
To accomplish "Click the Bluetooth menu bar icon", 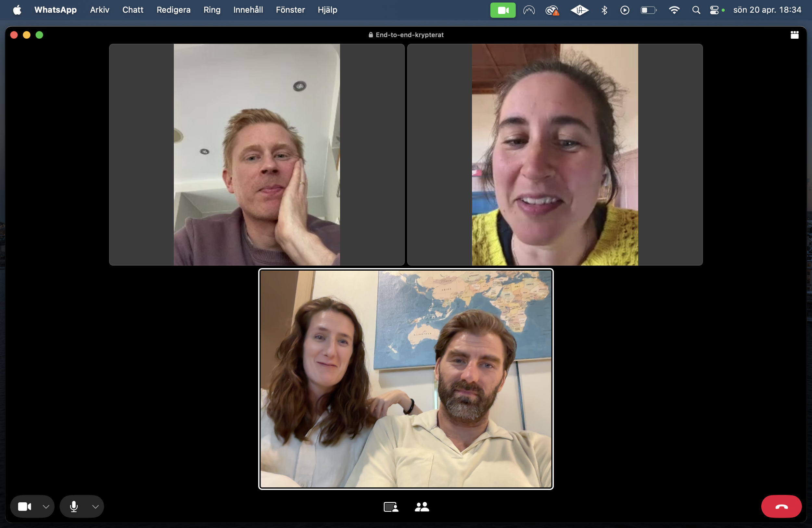I will tap(604, 10).
